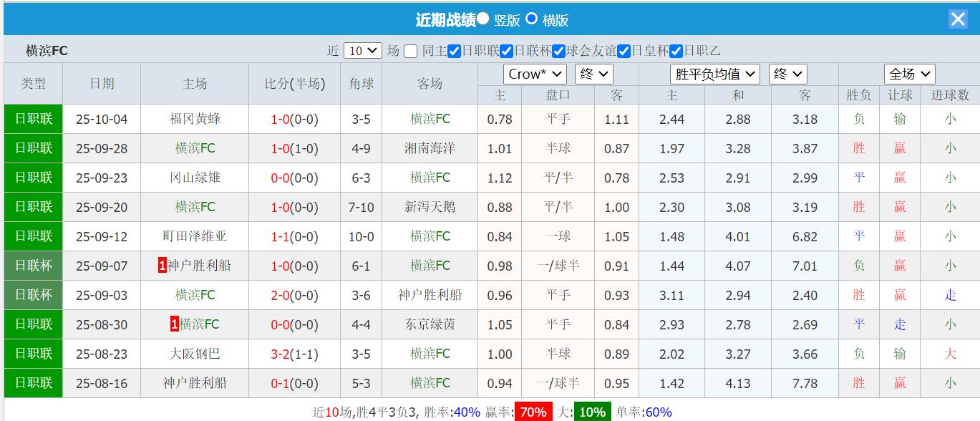
Task: Uncheck the 日皇杯 filter checkbox
Action: pyautogui.click(x=621, y=50)
